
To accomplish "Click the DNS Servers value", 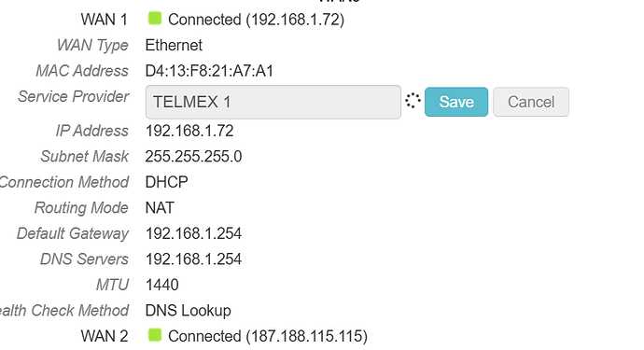I will point(193,259).
